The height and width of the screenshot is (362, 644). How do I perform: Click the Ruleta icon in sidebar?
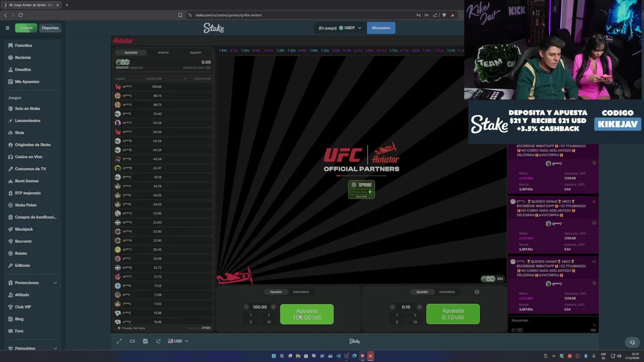(11, 253)
